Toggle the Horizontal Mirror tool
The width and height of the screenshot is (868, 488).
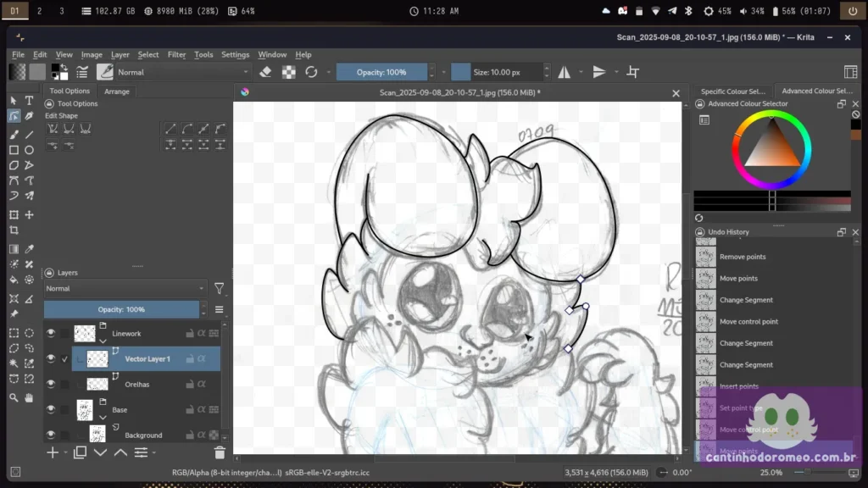(564, 72)
